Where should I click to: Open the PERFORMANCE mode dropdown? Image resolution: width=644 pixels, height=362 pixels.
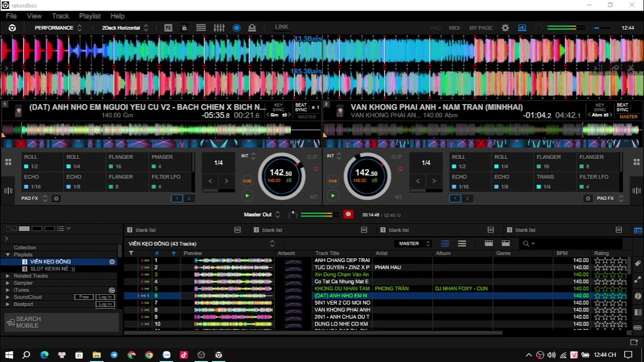[x=58, y=28]
